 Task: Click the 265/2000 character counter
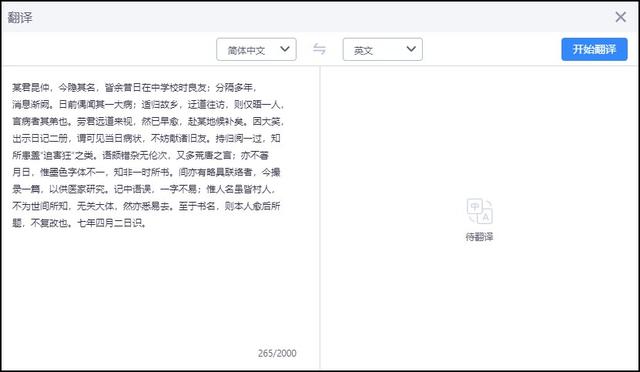[277, 353]
